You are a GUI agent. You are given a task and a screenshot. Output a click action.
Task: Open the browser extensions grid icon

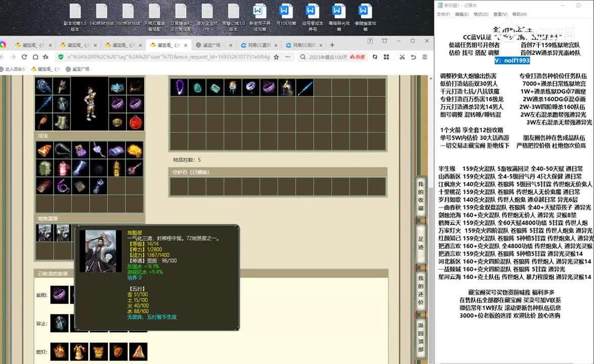(x=387, y=57)
